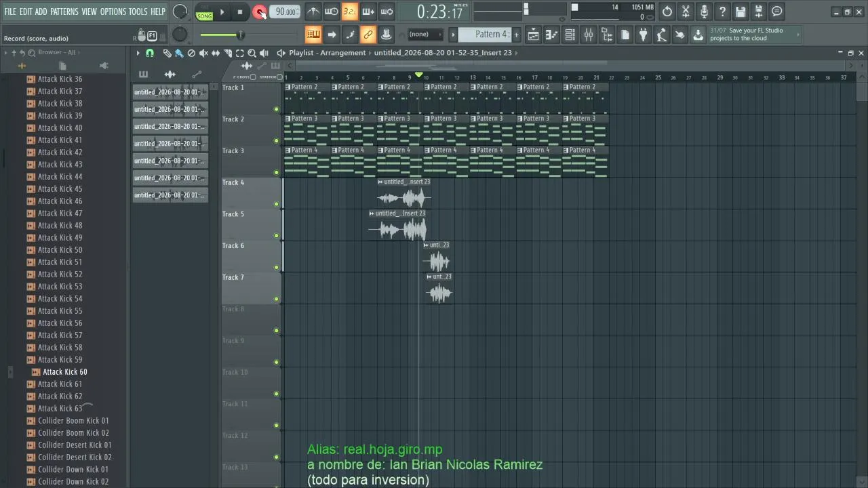This screenshot has height=488, width=868.
Task: Toggle the 3.2.1 recording countdown
Action: click(x=350, y=12)
